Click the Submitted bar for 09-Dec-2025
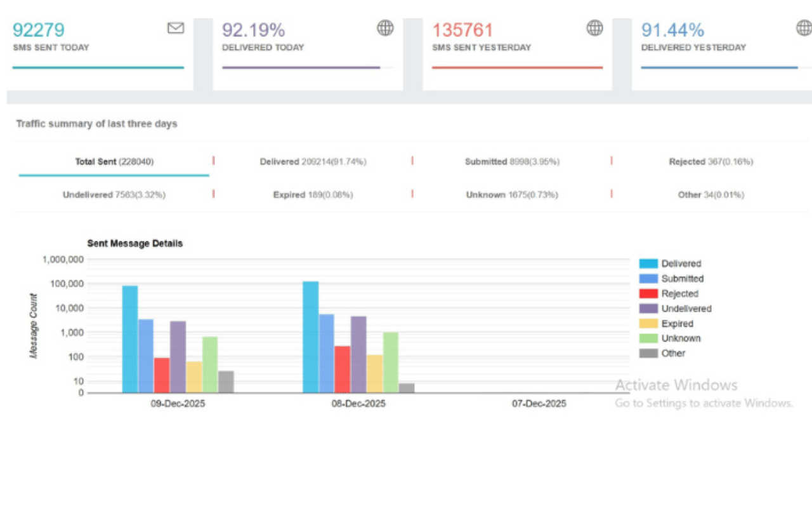Viewport: 812px width, 508px height. pyautogui.click(x=146, y=356)
